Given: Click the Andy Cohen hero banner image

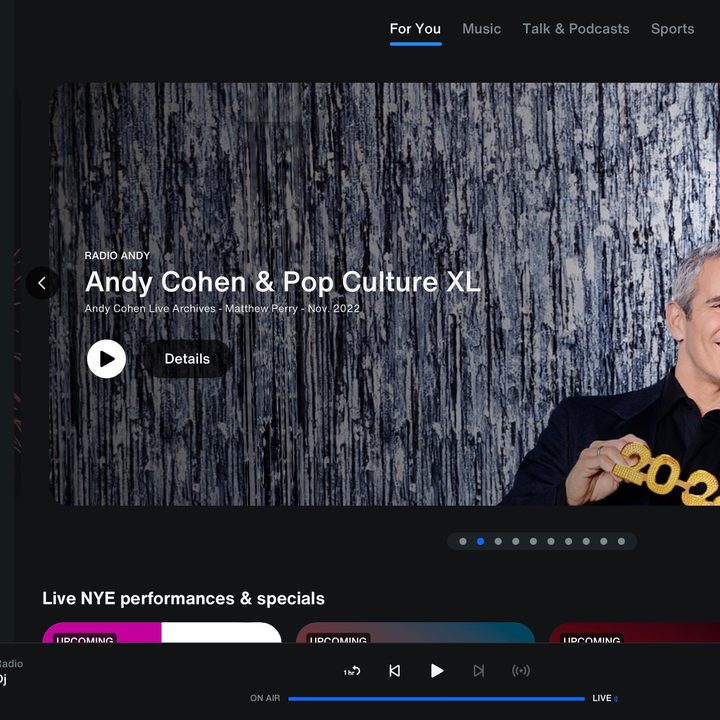Looking at the screenshot, I should [x=384, y=294].
